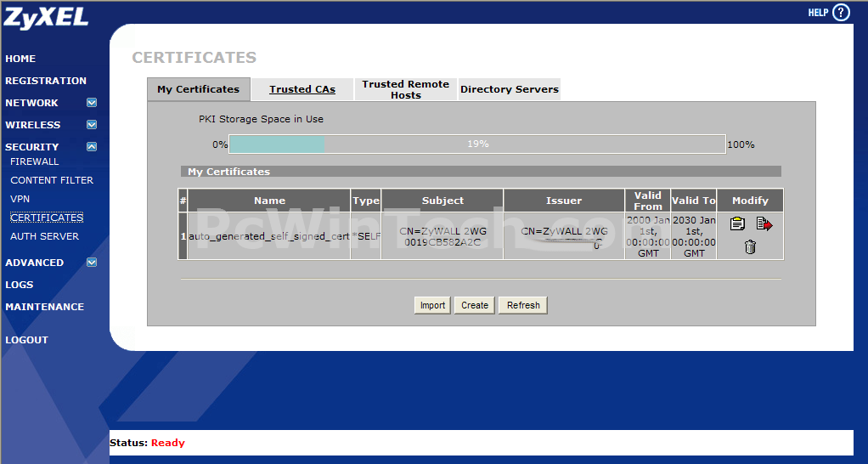
Task: Click LOGOUT in the sidebar
Action: pyautogui.click(x=26, y=340)
